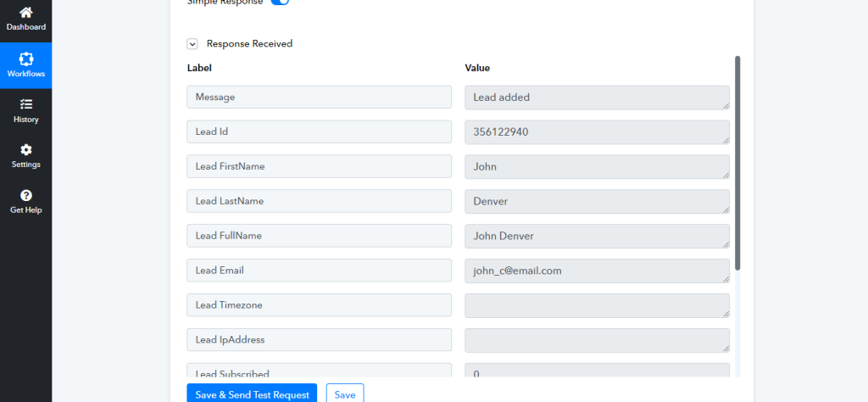Select the Lead LastName label field
868x402 pixels.
319,201
